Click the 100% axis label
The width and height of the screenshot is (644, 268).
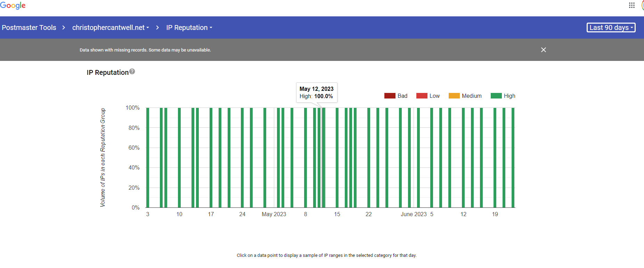(x=132, y=108)
